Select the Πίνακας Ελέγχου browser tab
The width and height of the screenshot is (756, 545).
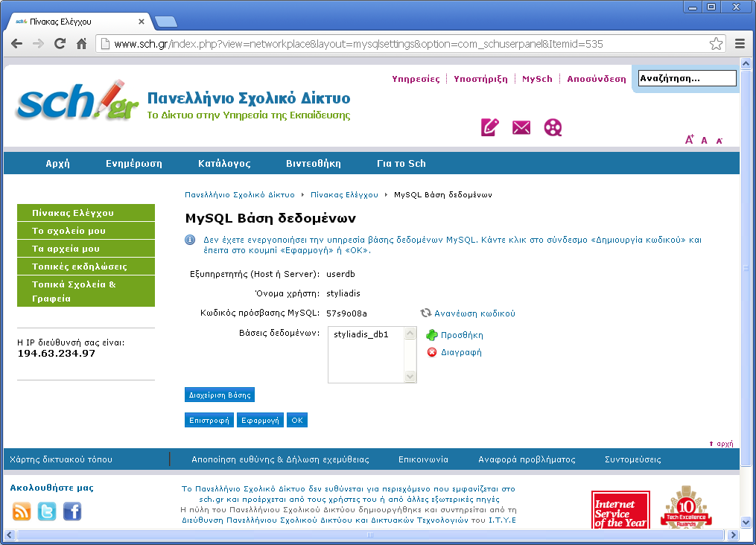coord(80,22)
